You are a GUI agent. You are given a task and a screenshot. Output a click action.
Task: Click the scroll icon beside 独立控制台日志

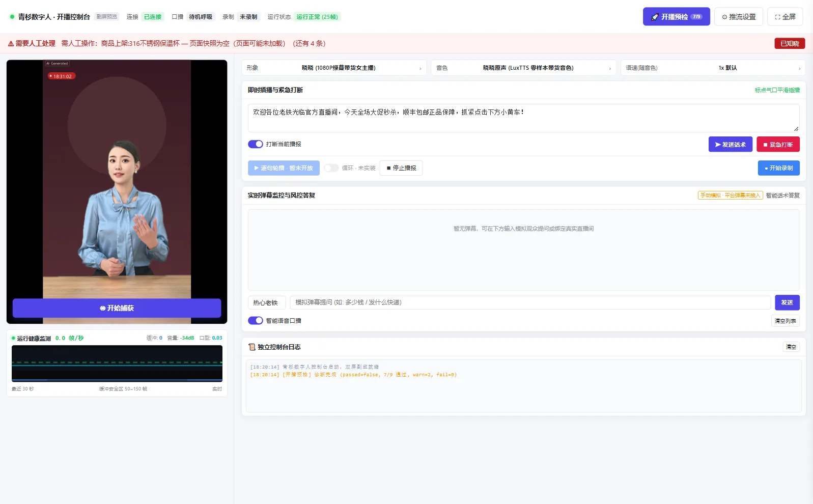251,347
